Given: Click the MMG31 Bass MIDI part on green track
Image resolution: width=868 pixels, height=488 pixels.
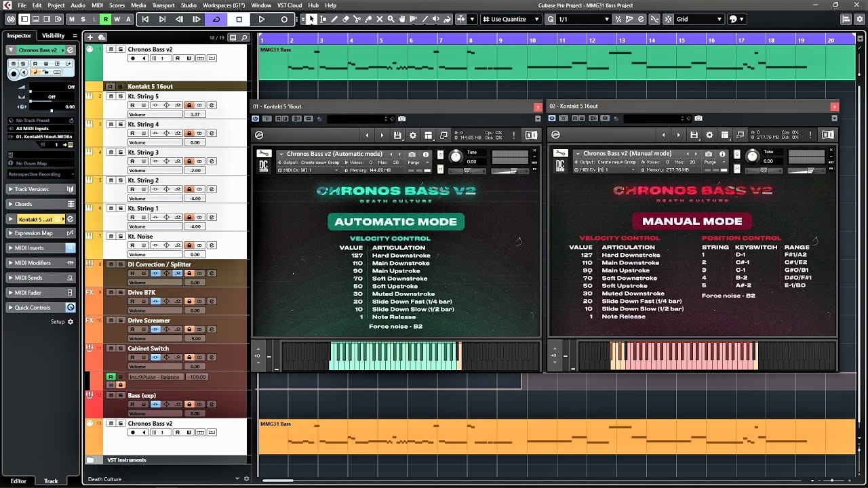Looking at the screenshot, I should 556,62.
